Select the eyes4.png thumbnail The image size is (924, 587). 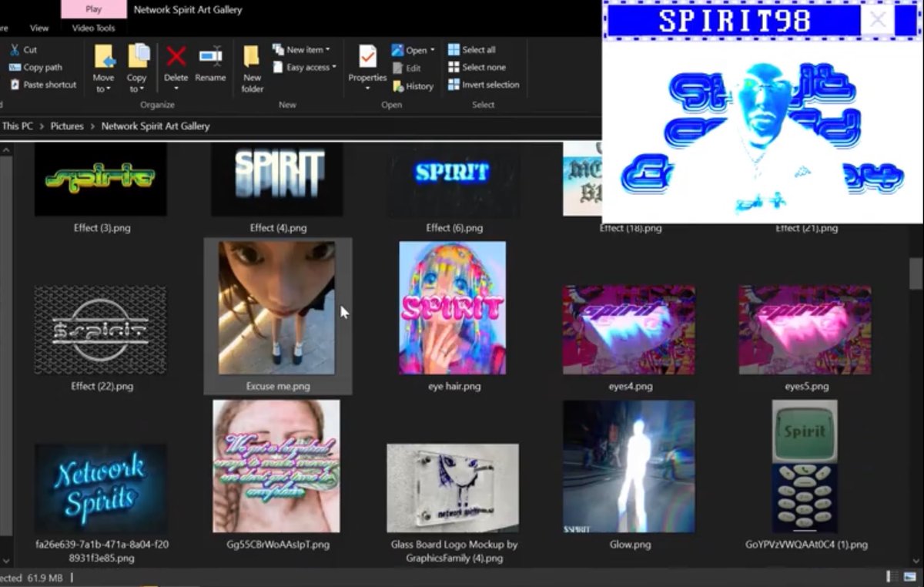click(629, 330)
